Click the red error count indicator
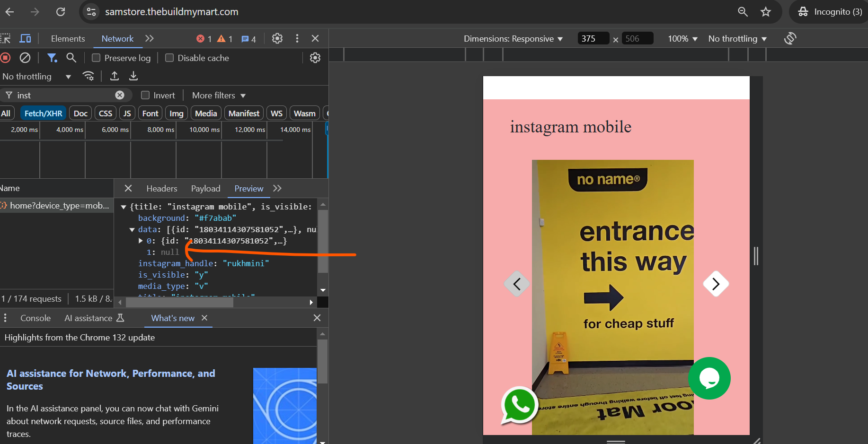 point(204,39)
